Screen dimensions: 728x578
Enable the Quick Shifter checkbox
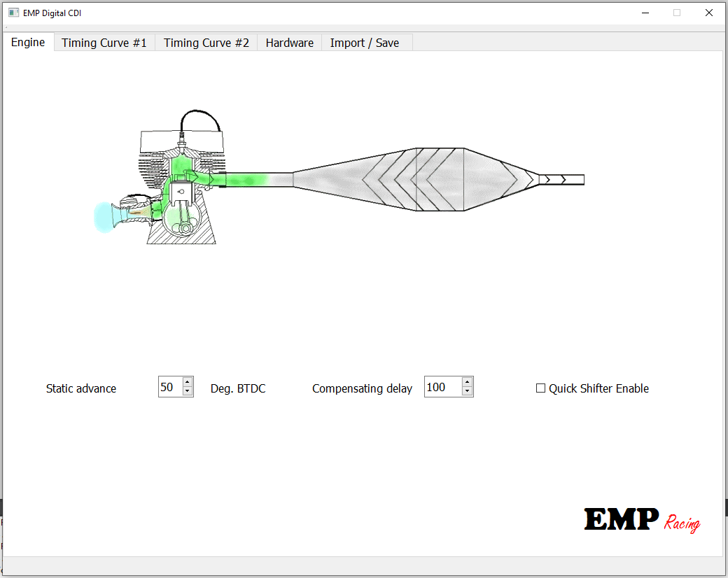540,388
